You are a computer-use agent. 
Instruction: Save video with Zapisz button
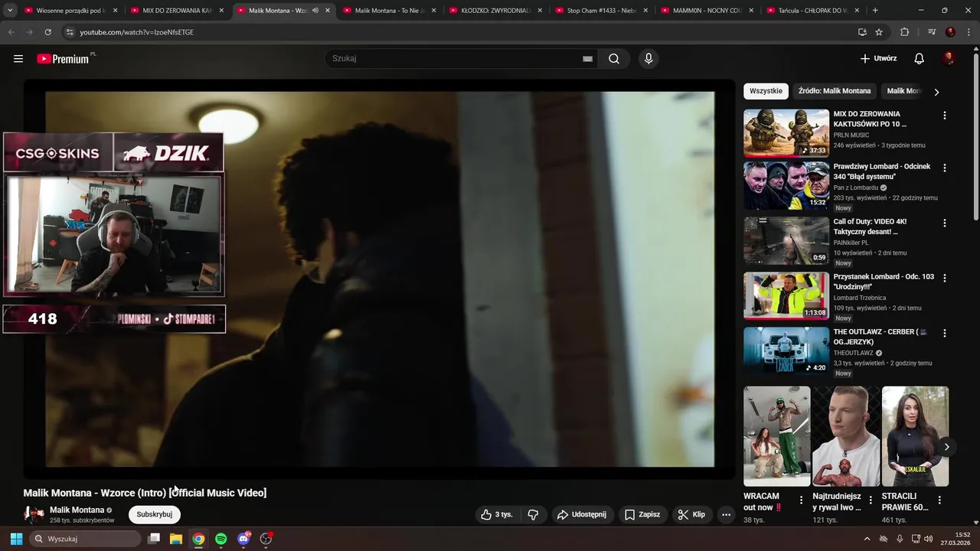(642, 514)
